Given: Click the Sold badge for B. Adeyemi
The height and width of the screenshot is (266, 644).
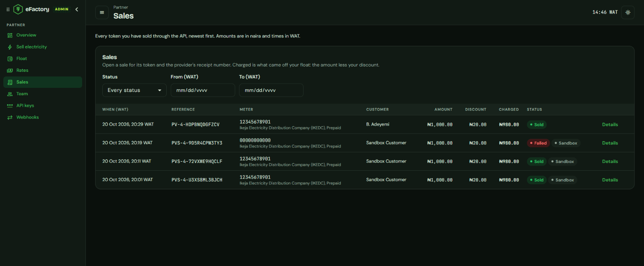Looking at the screenshot, I should [537, 125].
